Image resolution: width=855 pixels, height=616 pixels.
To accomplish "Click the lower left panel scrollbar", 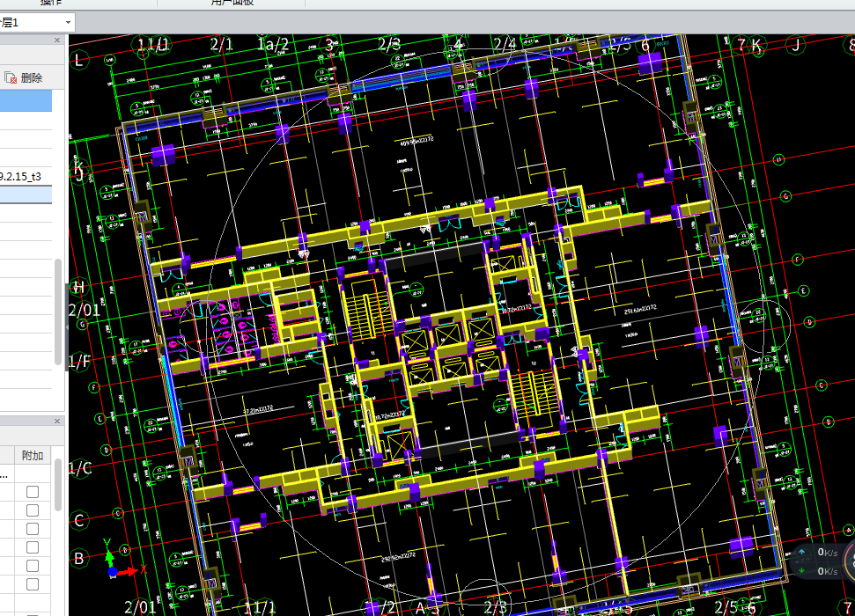I will pos(58,485).
